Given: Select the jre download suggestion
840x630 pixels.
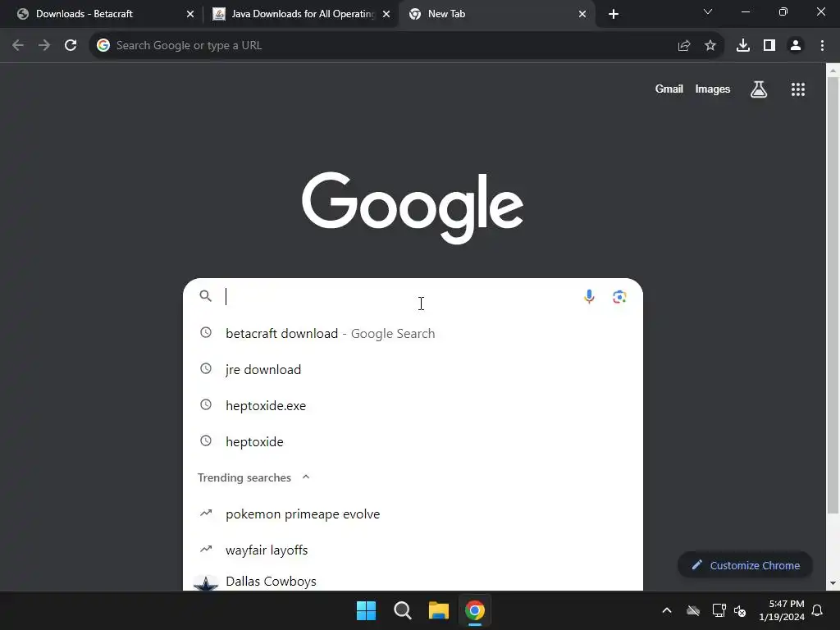Looking at the screenshot, I should coord(413,370).
